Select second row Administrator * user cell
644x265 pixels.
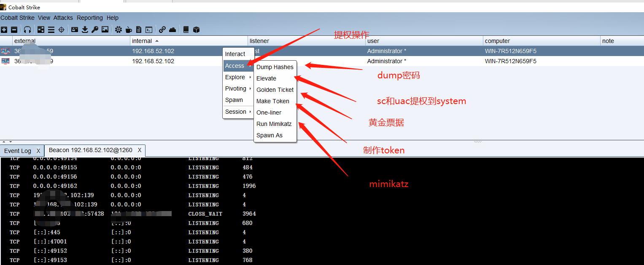(424, 61)
